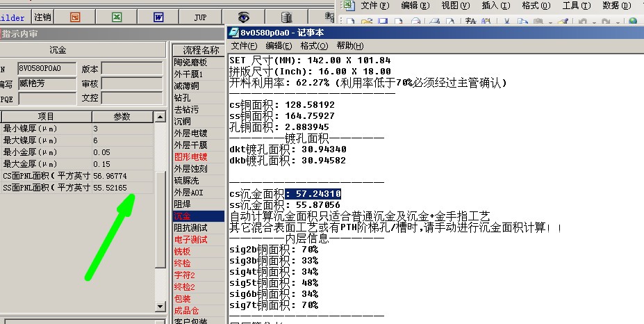Screen dimensions: 644x324
Task: Click the 开料利用率 62.27% line in Notepad
Action: pyautogui.click(x=368, y=83)
